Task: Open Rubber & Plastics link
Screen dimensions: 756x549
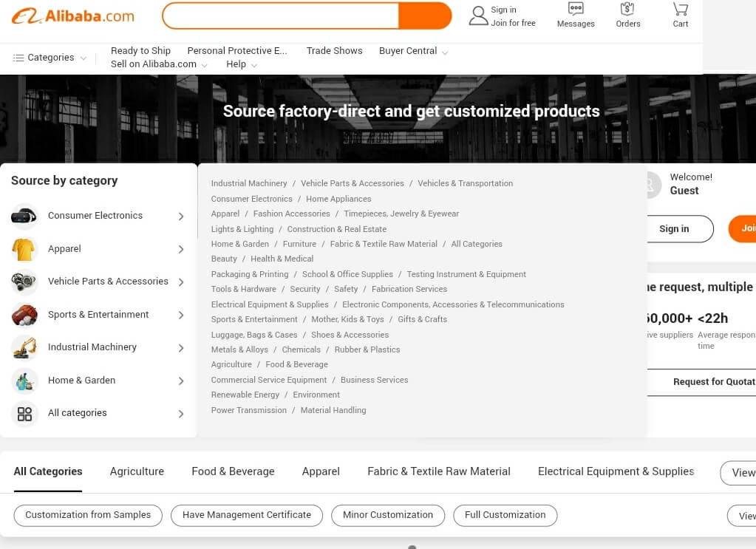Action: coord(367,350)
